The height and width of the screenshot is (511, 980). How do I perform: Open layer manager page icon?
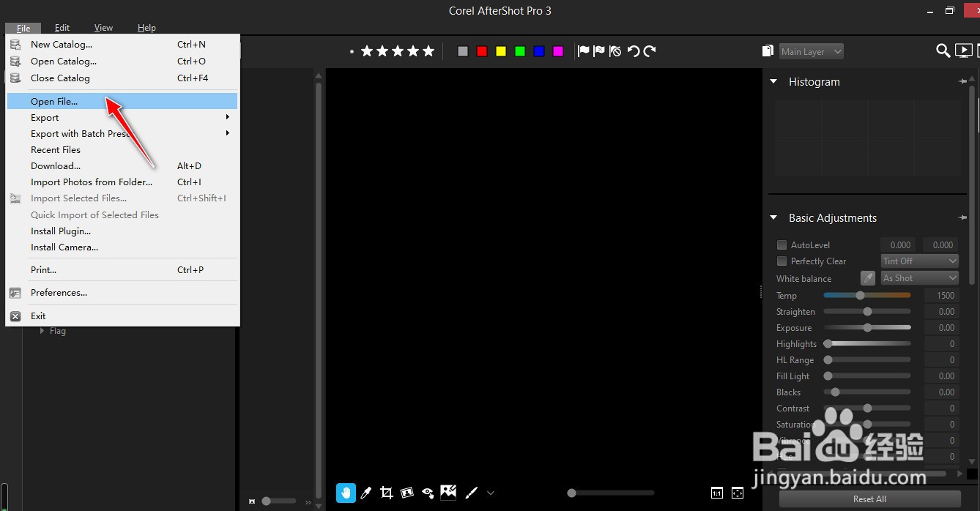(768, 51)
